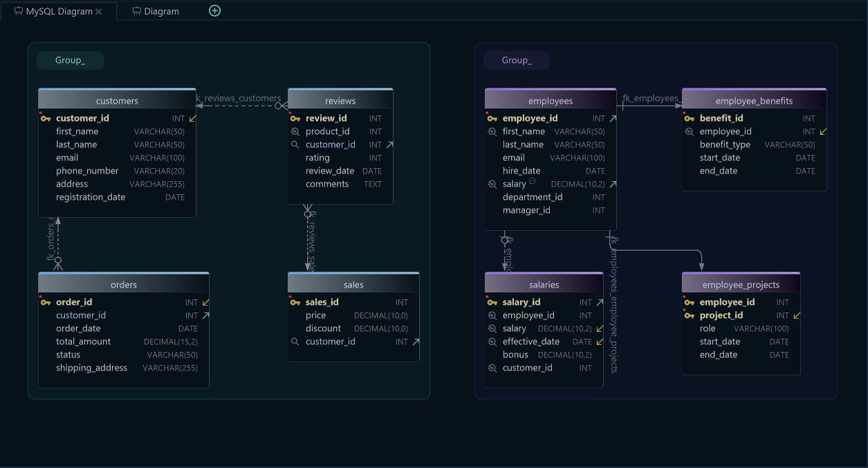Click the key icon next to sales_id

point(297,302)
